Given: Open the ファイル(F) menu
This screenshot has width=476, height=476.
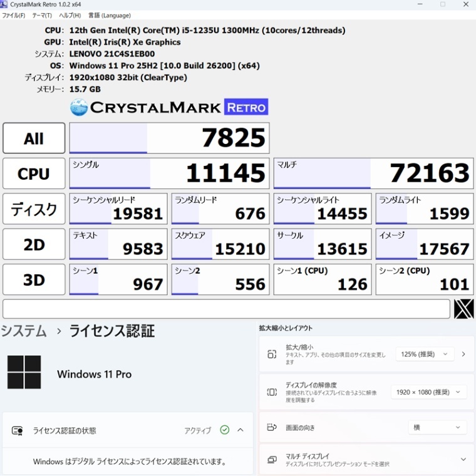Looking at the screenshot, I should pyautogui.click(x=14, y=16).
